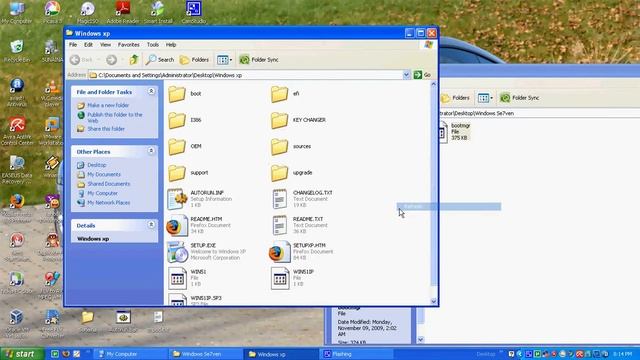Viewport: 640px width, 360px height.
Task: Open the OEM folder
Action: (184, 147)
